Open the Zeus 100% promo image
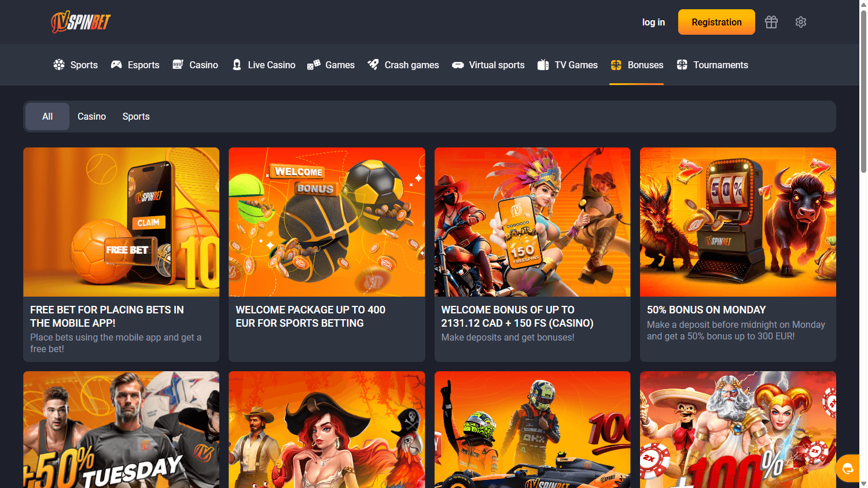 point(738,430)
